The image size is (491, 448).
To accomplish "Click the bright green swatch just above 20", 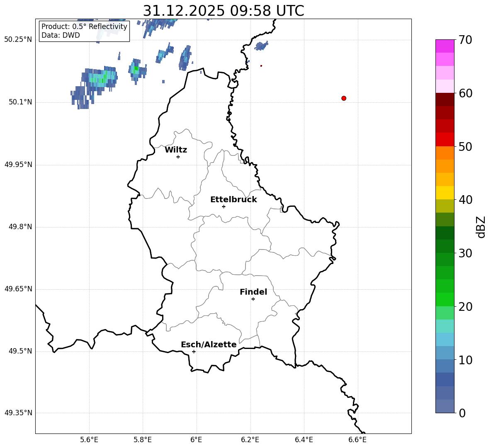I will click(x=445, y=299).
